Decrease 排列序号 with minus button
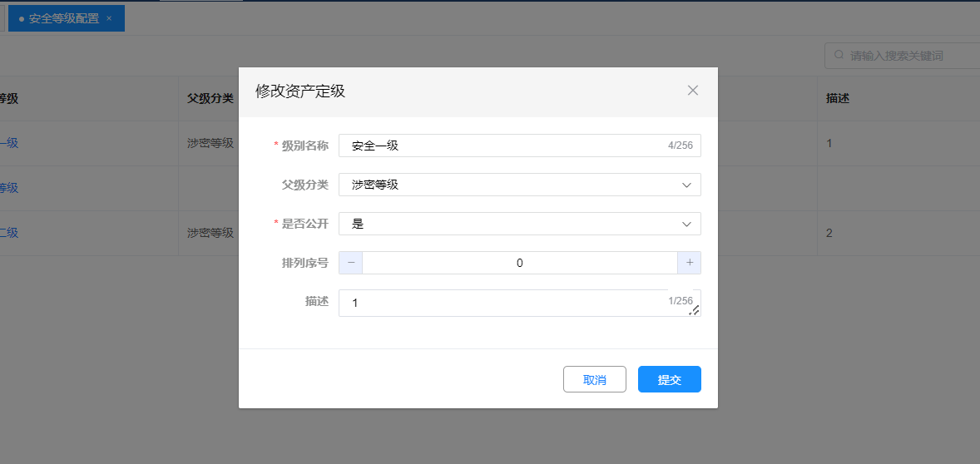Screen dimensions: 980x464 tap(350, 263)
